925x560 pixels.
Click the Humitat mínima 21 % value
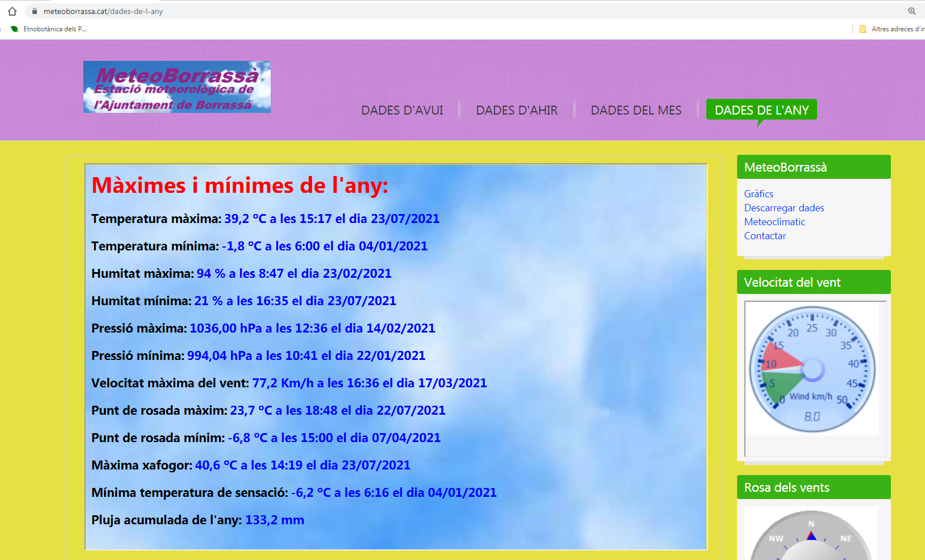295,301
